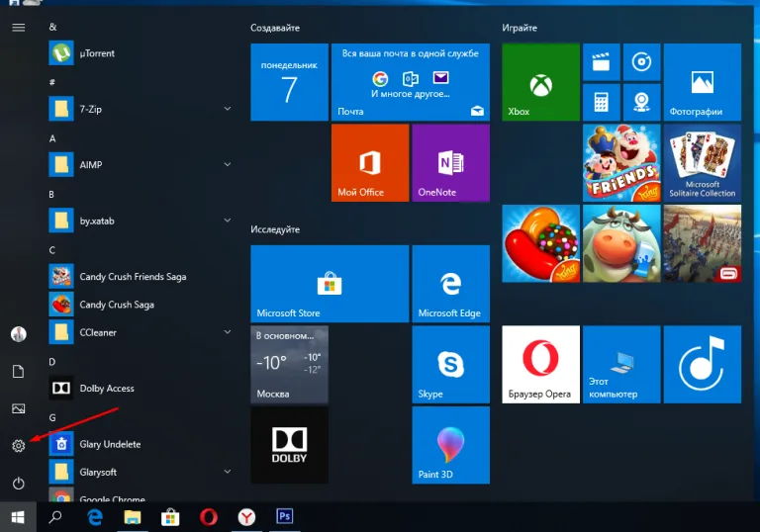Screen dimensions: 760x532
Task: Open the 7-Zip folder entry
Action: click(x=140, y=109)
